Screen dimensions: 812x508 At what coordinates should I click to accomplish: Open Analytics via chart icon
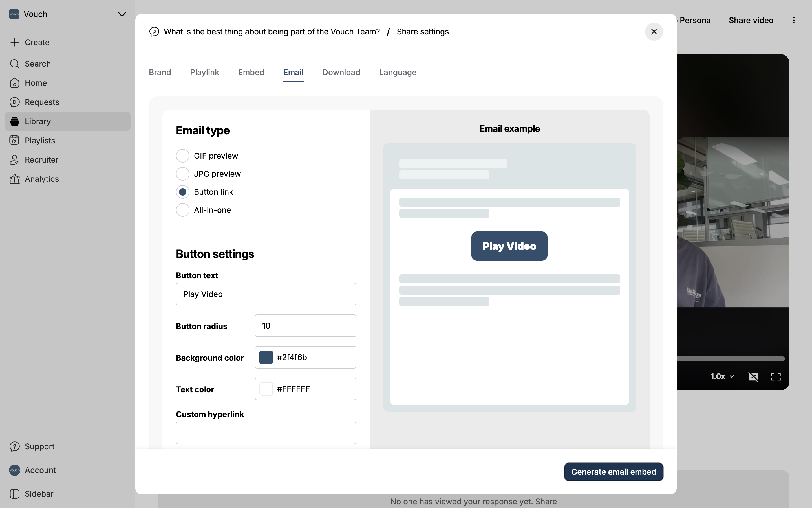point(14,179)
